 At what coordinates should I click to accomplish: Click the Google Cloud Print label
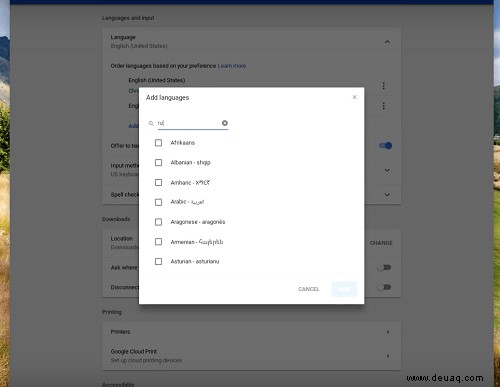[x=134, y=351]
